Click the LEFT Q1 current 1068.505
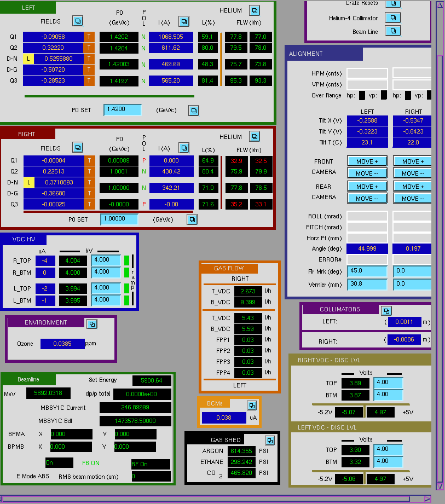445x504 pixels. pos(171,37)
